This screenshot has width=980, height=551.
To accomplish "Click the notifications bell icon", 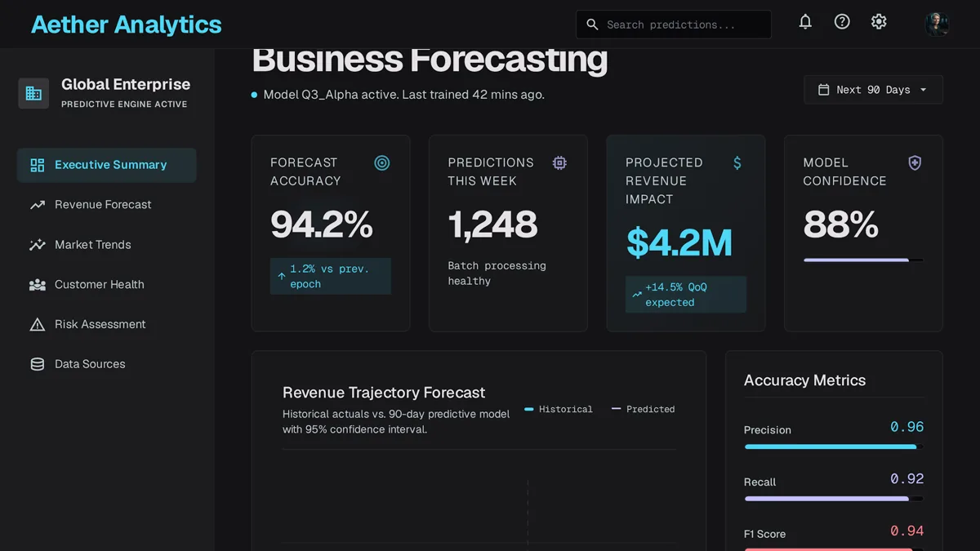I will [805, 22].
